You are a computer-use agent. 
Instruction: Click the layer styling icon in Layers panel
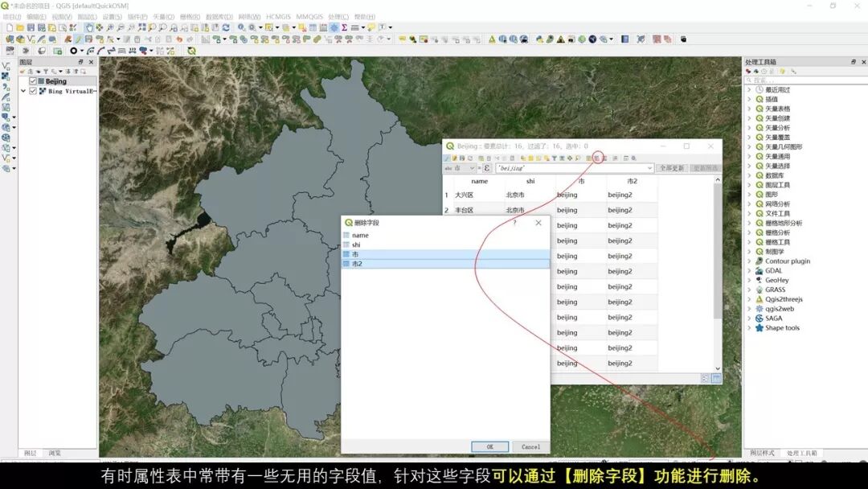point(23,72)
